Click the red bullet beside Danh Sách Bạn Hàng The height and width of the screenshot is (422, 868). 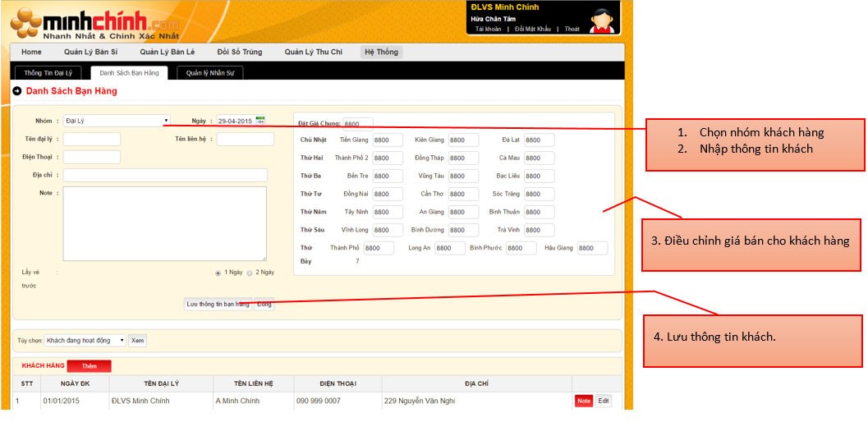(18, 91)
